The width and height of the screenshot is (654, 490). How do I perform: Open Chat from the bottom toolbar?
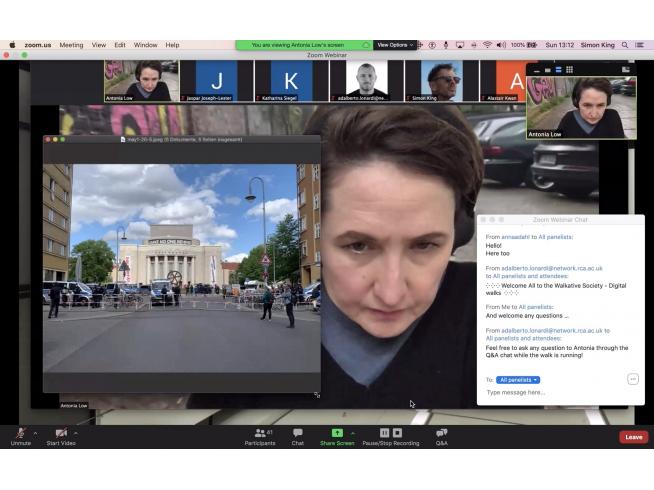(x=297, y=433)
